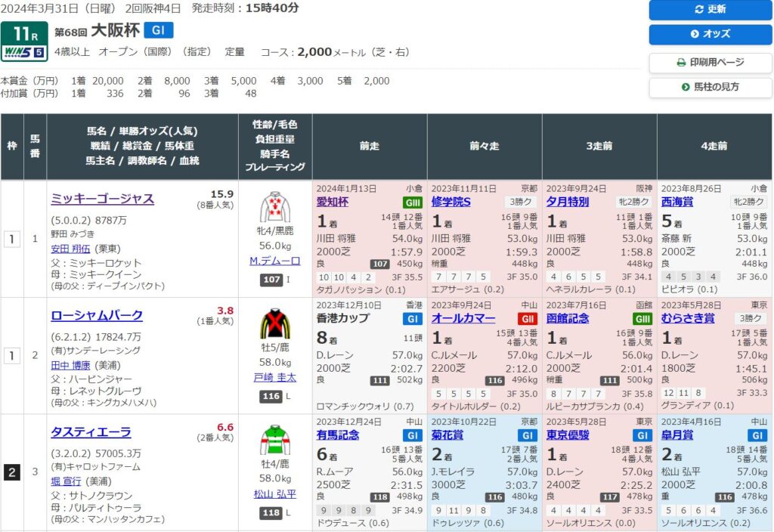Click the 前々走 column header
The width and height of the screenshot is (774, 532).
tap(485, 146)
